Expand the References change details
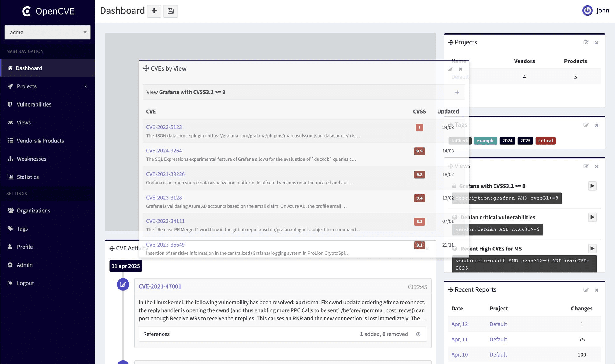 pyautogui.click(x=418, y=334)
